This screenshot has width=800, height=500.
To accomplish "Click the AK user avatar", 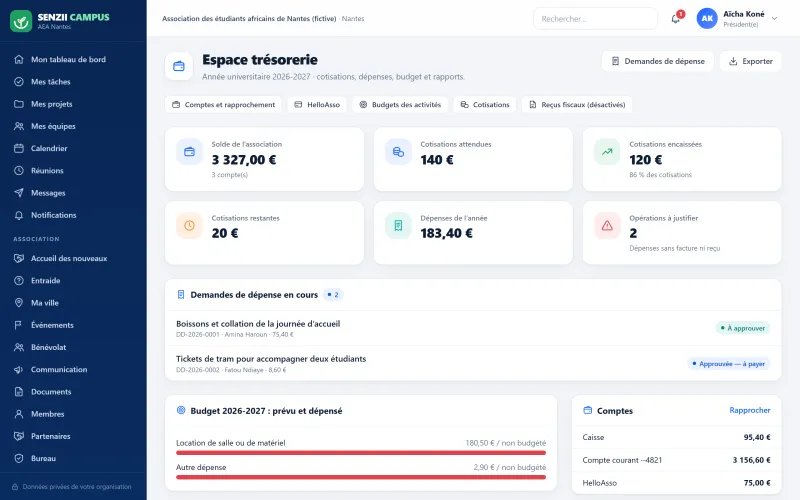I will pyautogui.click(x=707, y=18).
